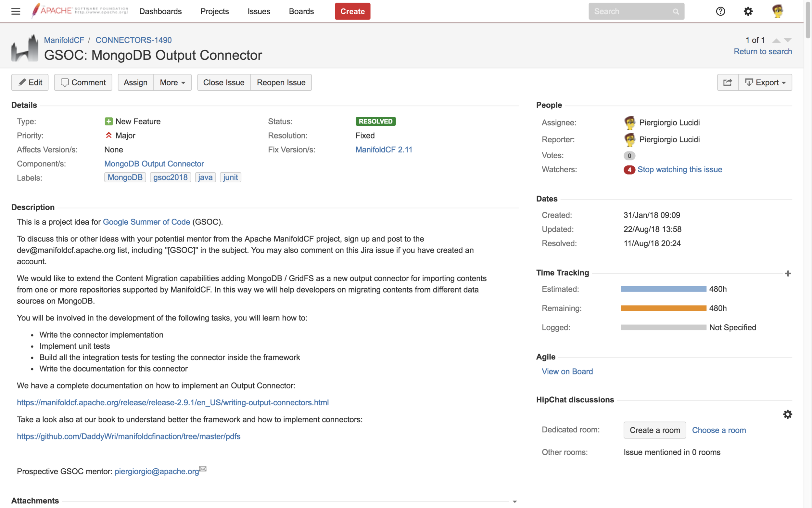Click the share issue icon button
812x508 pixels.
(728, 82)
